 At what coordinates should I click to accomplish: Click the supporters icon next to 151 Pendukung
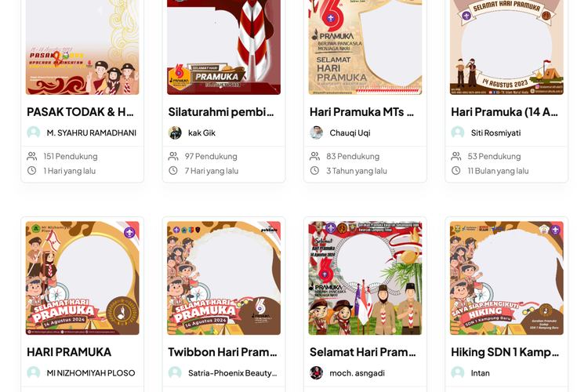[32, 156]
